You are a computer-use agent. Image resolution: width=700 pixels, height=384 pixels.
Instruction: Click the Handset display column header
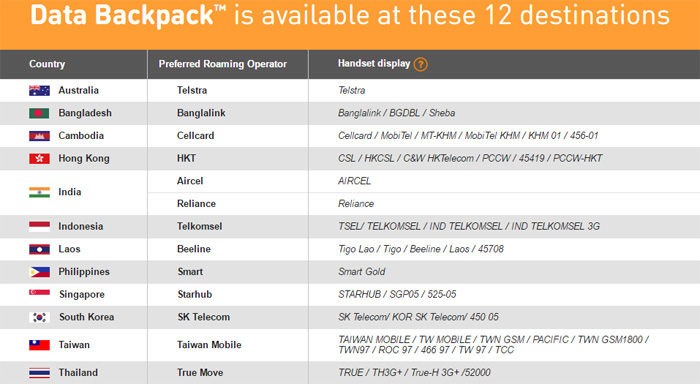click(x=374, y=63)
